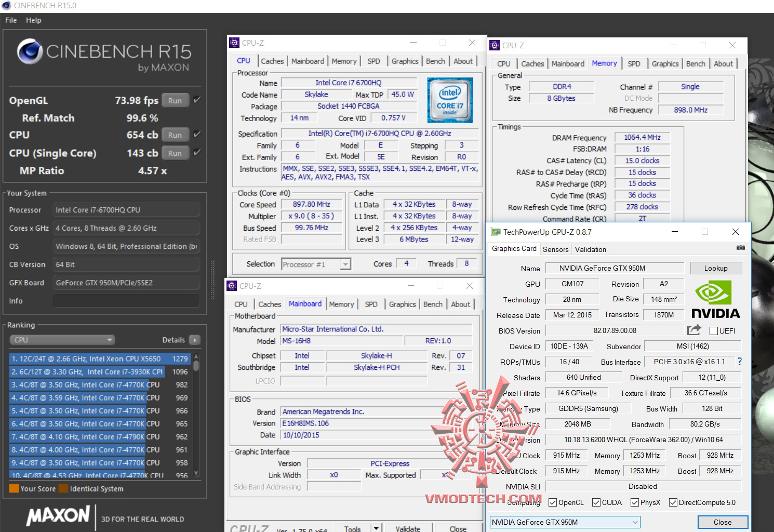Click the question mark beside Bus Interface
Viewport: 774px width, 532px height.
[x=740, y=362]
